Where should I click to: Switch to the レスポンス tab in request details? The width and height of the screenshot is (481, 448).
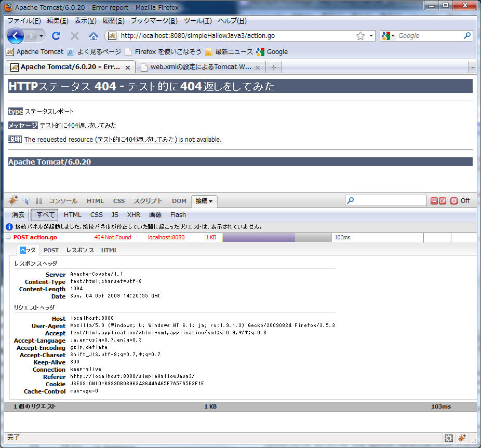[80, 250]
